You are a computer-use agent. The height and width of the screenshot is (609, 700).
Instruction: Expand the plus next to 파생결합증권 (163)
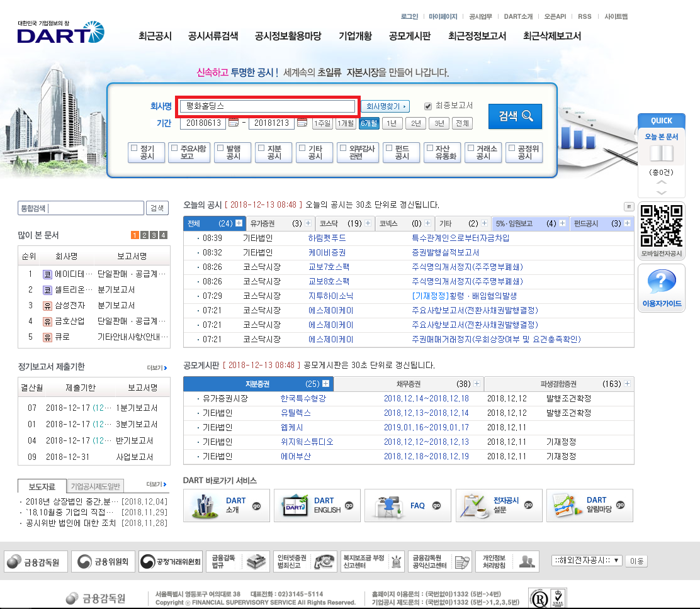tap(627, 384)
